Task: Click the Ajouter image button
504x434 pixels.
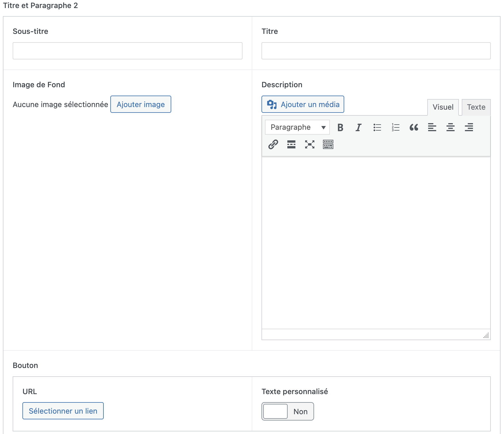Action: click(x=141, y=104)
